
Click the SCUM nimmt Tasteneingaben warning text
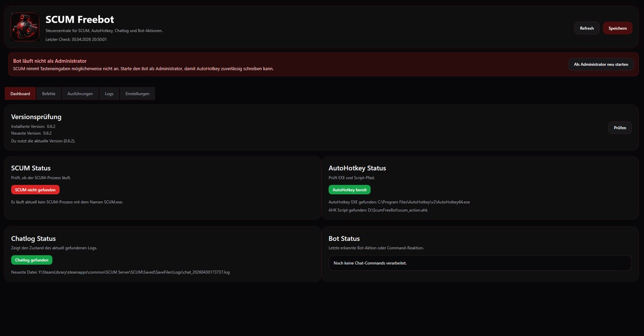(143, 68)
